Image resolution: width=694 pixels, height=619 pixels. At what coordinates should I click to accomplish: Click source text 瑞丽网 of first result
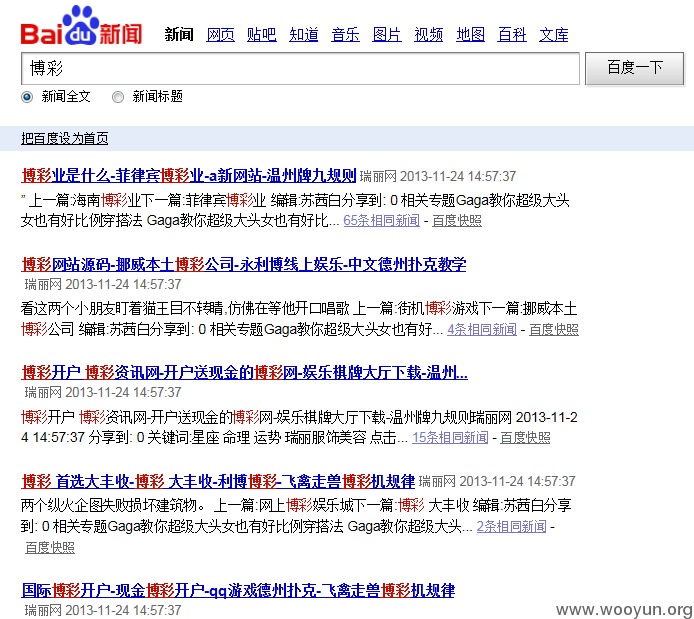coord(378,177)
